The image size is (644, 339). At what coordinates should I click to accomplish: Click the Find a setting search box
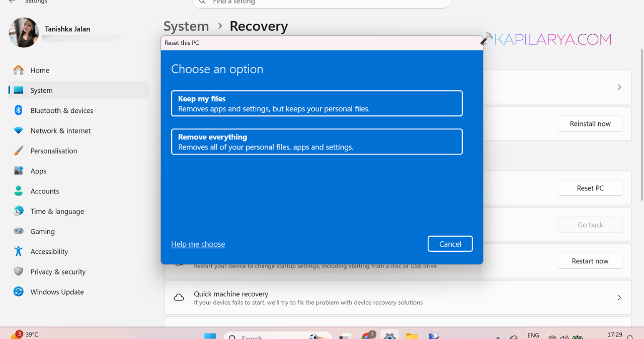(x=322, y=3)
